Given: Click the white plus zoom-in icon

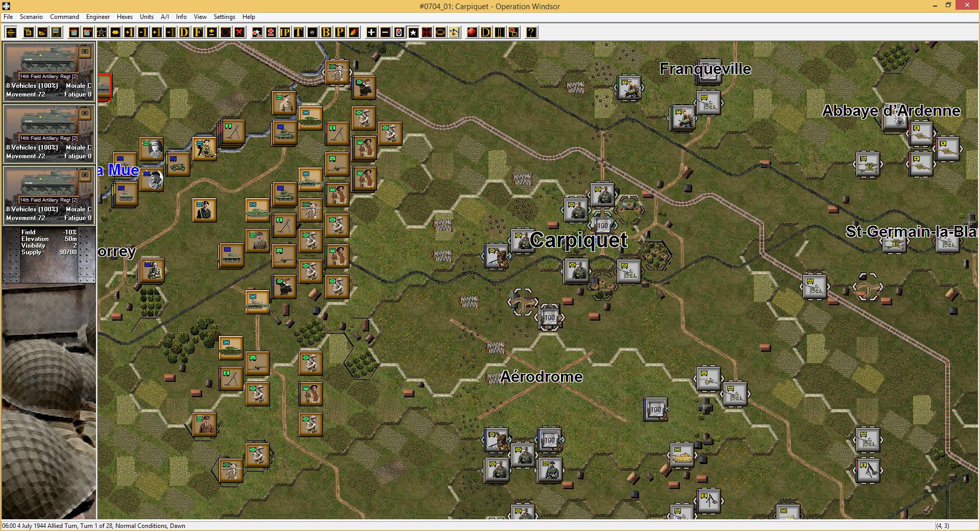Looking at the screenshot, I should tap(372, 33).
